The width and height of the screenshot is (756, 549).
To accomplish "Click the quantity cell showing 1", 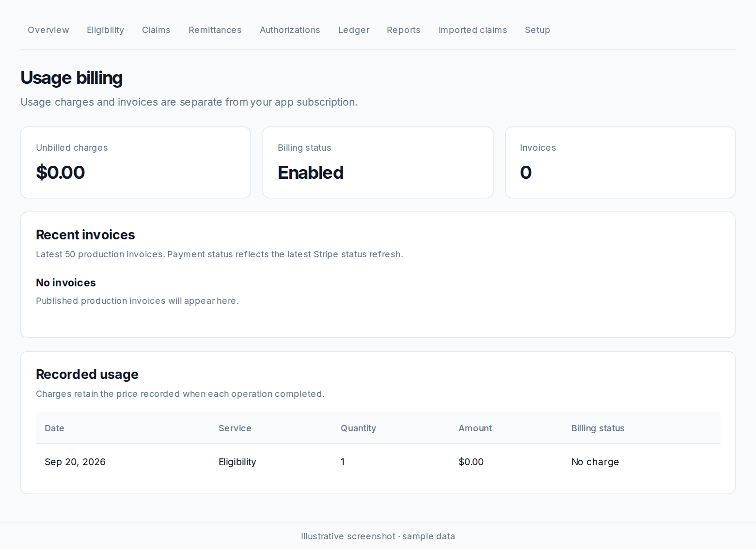I will tap(343, 462).
